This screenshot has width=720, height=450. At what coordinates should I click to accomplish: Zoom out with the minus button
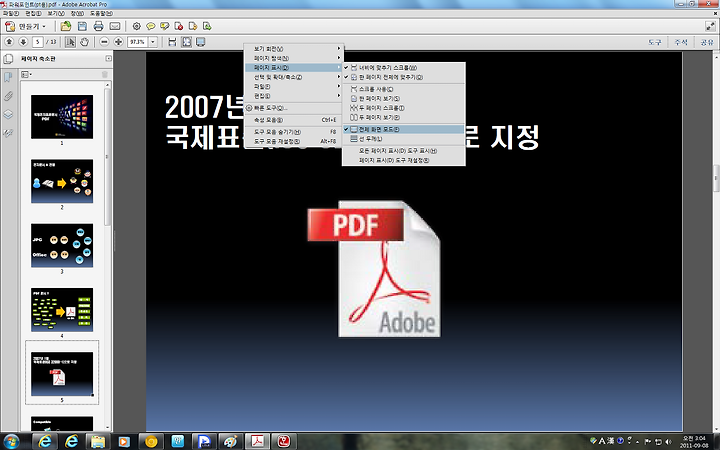[104, 42]
